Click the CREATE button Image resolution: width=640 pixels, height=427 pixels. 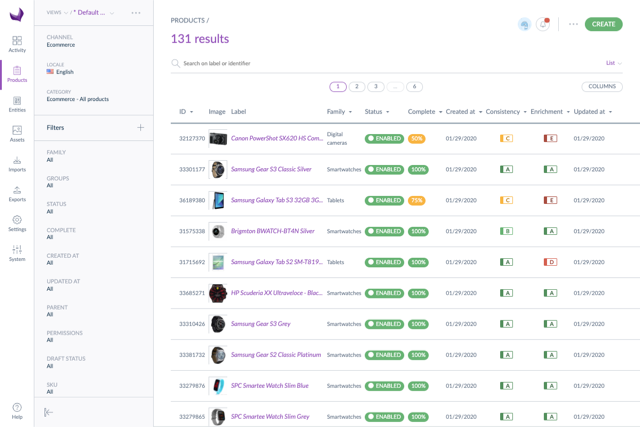point(603,24)
